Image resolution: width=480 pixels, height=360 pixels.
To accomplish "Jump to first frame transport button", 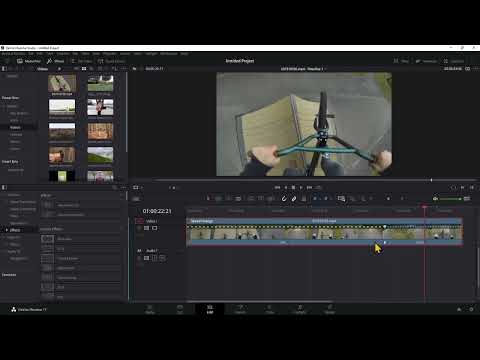I will pyautogui.click(x=277, y=187).
